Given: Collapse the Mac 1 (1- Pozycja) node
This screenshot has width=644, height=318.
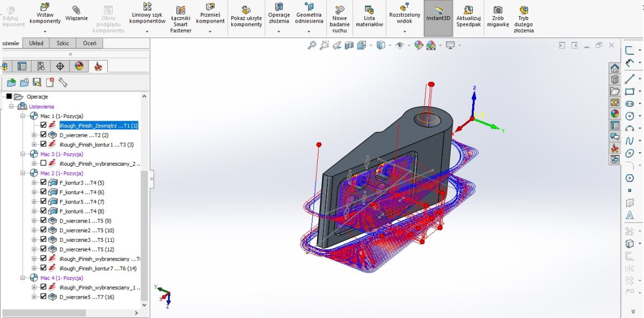Looking at the screenshot, I should coord(24,116).
